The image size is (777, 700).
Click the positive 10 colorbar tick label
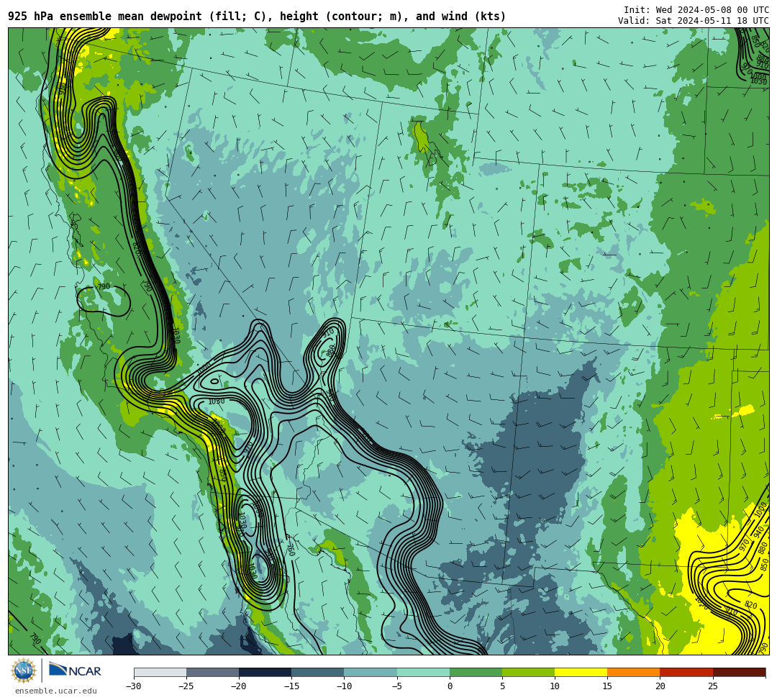(555, 686)
